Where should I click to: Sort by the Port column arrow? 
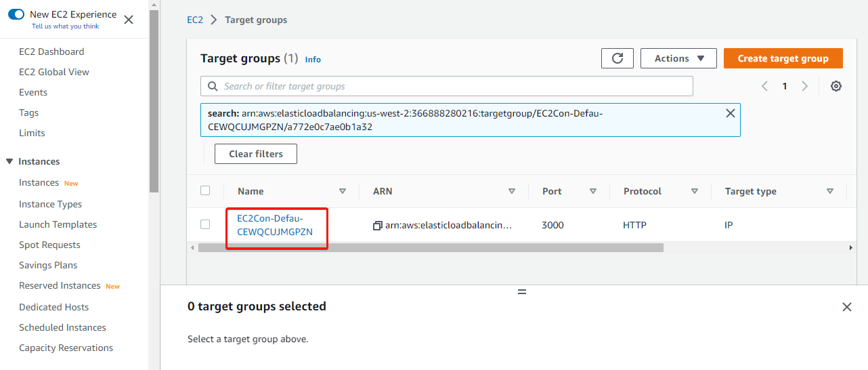click(593, 191)
